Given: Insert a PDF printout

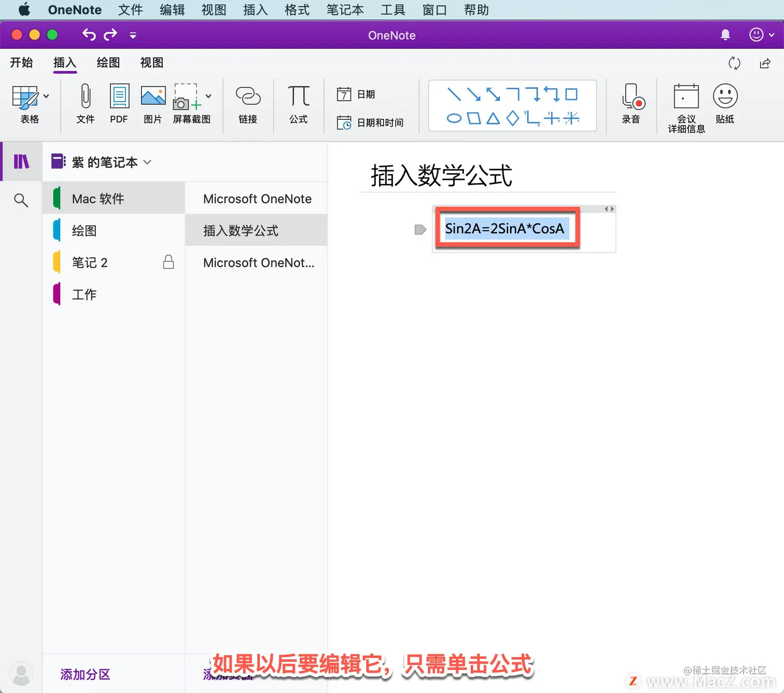Looking at the screenshot, I should pos(119,104).
